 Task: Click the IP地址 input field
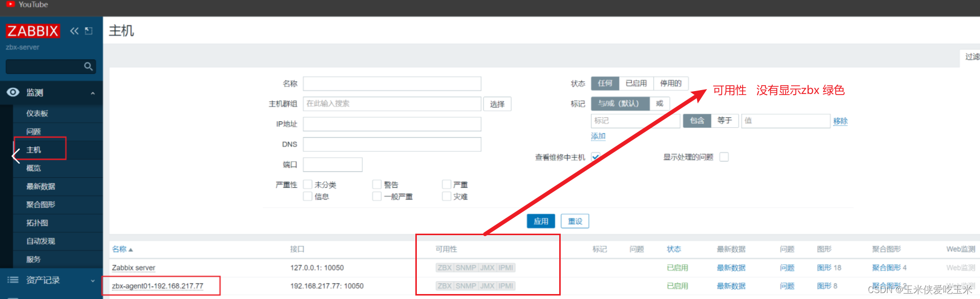point(392,124)
